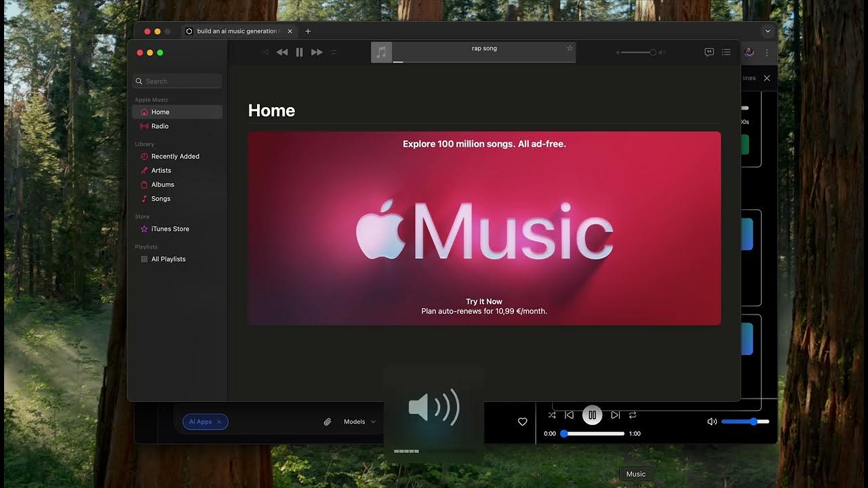Screen dimensions: 868x488
Task: Skip to previous track in Music toolbar
Action: click(x=282, y=52)
